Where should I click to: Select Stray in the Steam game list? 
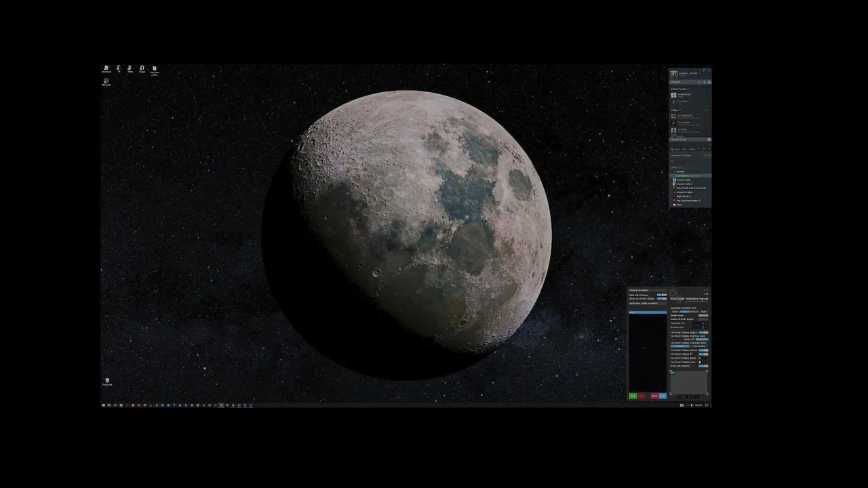tap(677, 205)
